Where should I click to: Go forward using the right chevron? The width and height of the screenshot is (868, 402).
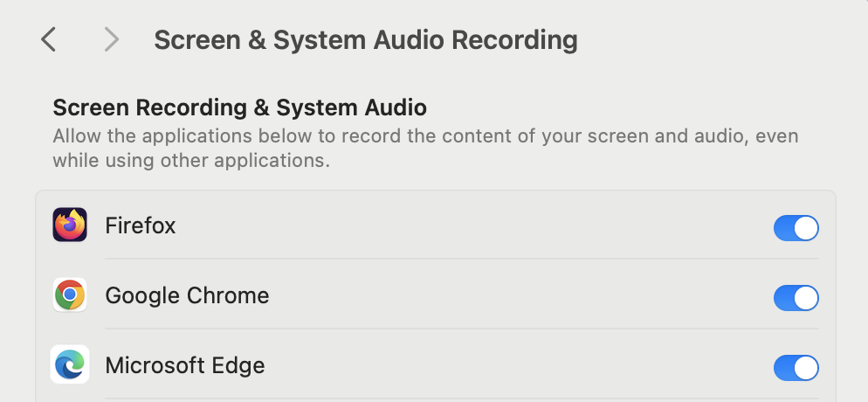click(x=111, y=40)
